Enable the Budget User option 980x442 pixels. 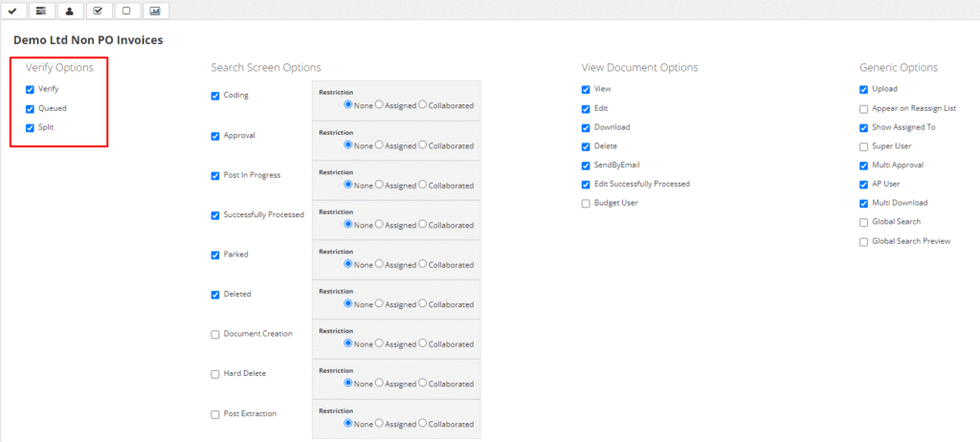click(586, 203)
